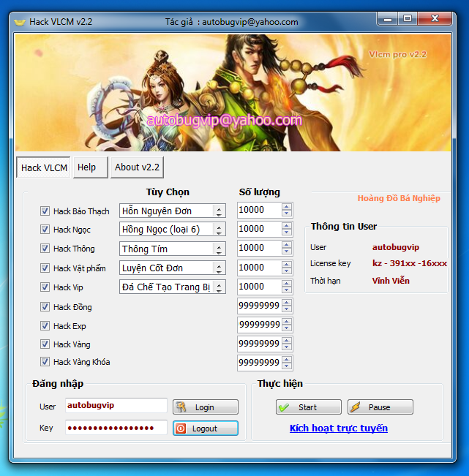Click the Hack Bảo Thạch quantity field
Viewport: 469px width, 476px height.
coord(260,210)
